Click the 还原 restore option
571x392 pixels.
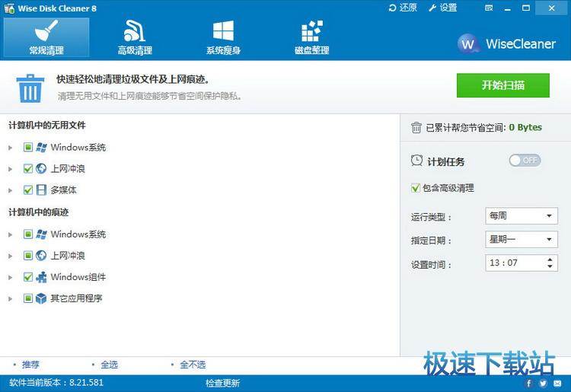tap(403, 8)
